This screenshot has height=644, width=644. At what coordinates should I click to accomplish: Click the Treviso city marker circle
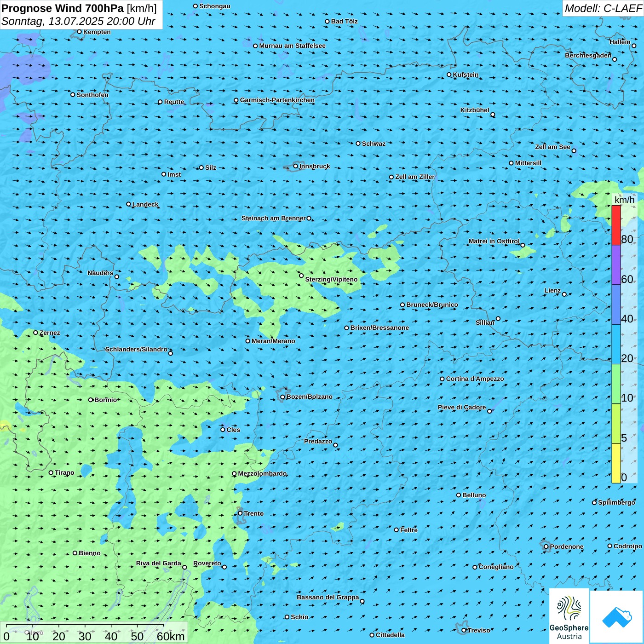tap(464, 630)
